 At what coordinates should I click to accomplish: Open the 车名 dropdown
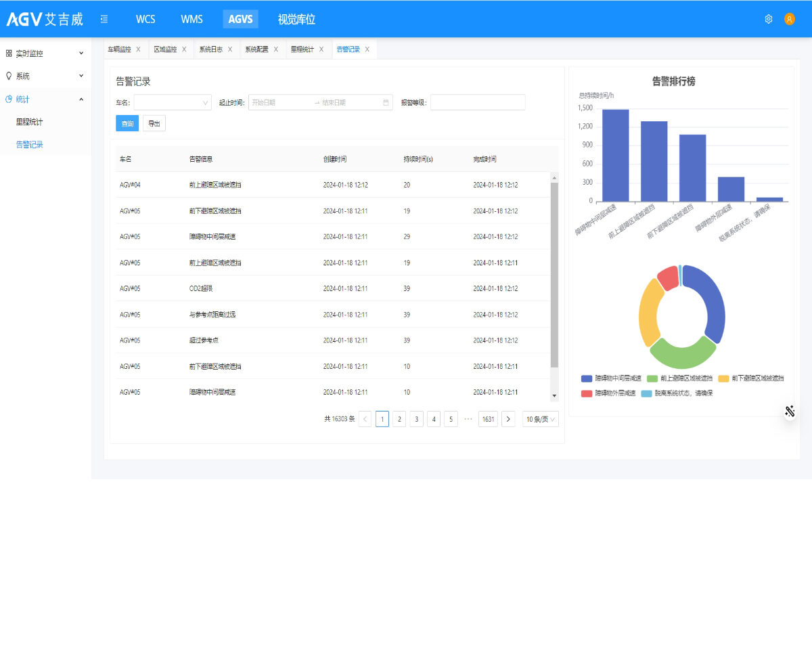point(173,103)
